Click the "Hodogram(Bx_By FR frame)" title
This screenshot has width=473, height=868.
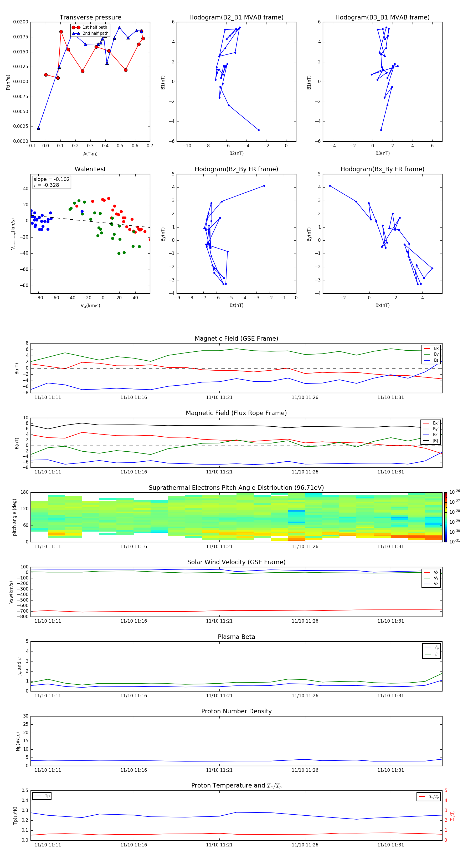point(382,169)
